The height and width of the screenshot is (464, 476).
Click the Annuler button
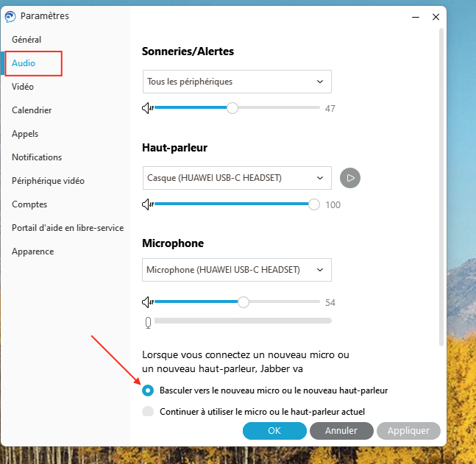point(341,431)
